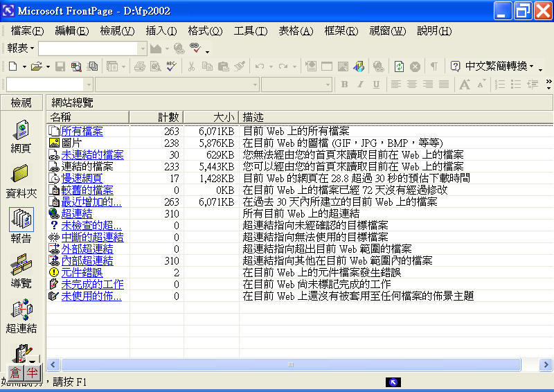The width and height of the screenshot is (554, 392).
Task: Switch to 資料夾 (Folders) view
Action: pyautogui.click(x=21, y=180)
